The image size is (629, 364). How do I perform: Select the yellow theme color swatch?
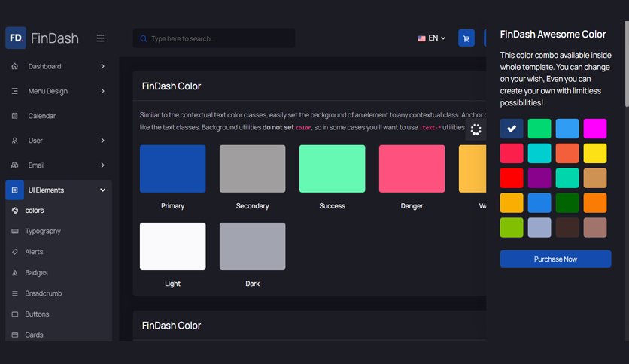595,153
